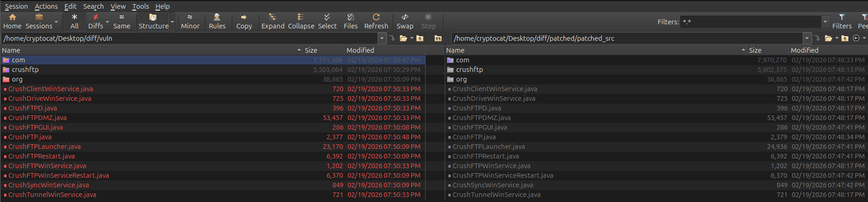Open the left path history dropdown

(x=383, y=38)
